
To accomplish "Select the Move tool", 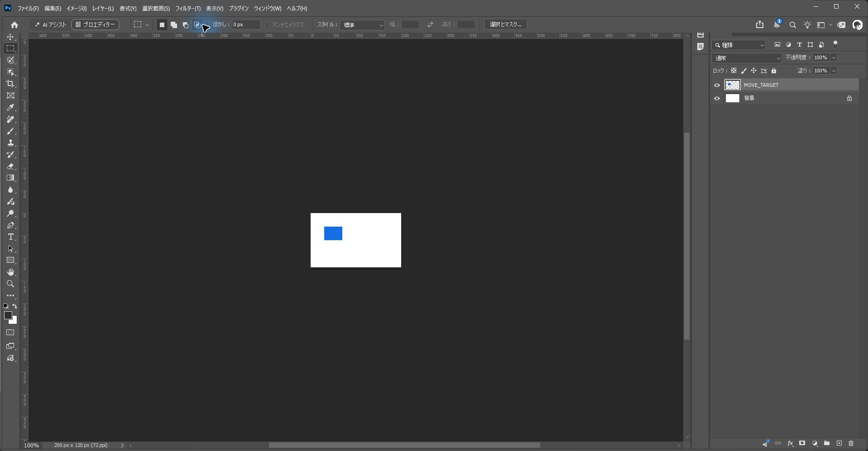I will [x=10, y=37].
